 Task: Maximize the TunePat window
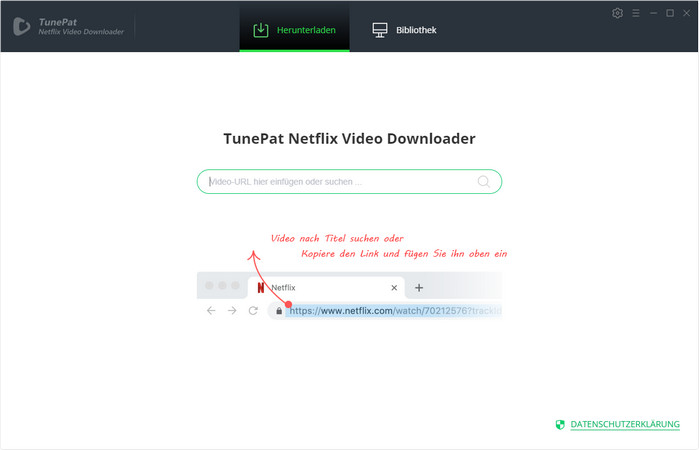(x=669, y=13)
